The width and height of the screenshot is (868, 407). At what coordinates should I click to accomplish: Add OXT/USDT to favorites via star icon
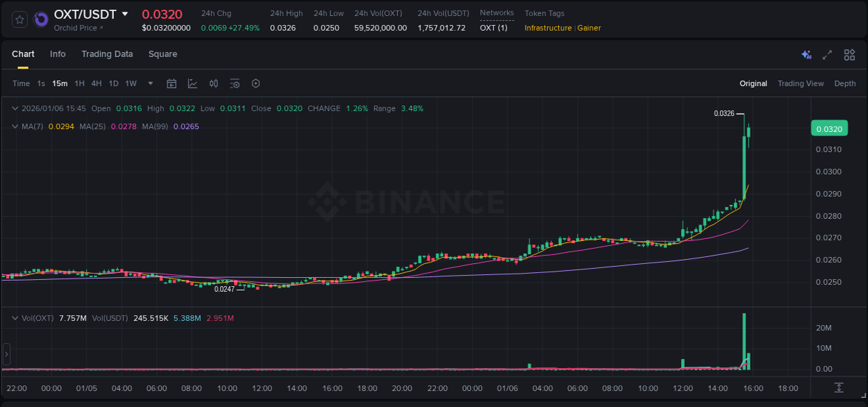click(19, 19)
